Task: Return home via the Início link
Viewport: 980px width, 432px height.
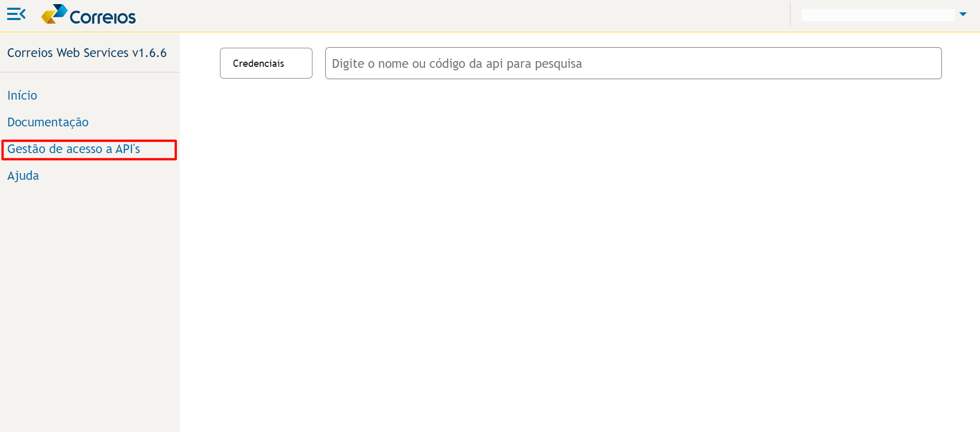Action: (x=22, y=96)
